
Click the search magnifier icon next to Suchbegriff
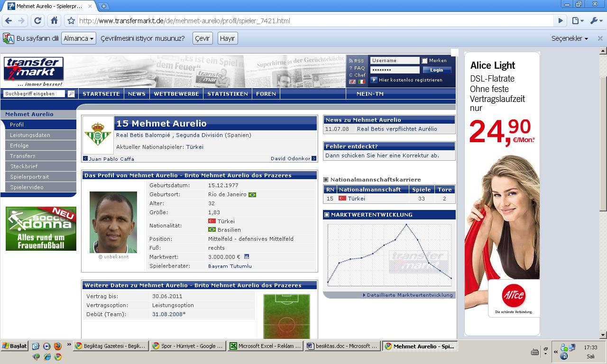[x=71, y=94]
